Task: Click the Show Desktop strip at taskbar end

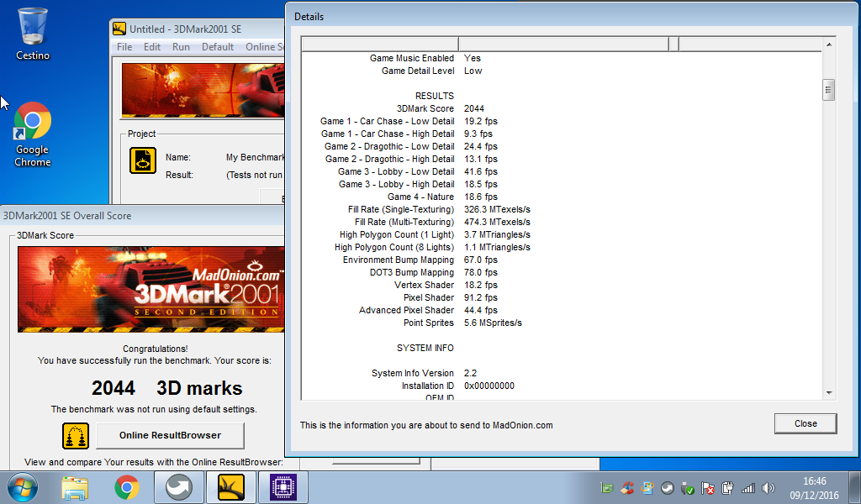Action: pos(856,487)
